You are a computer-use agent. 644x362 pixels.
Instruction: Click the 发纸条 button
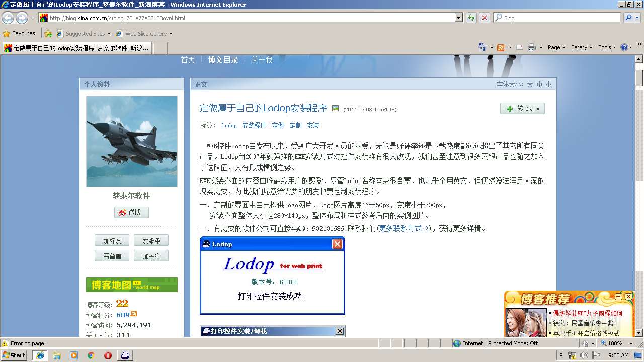pyautogui.click(x=151, y=241)
